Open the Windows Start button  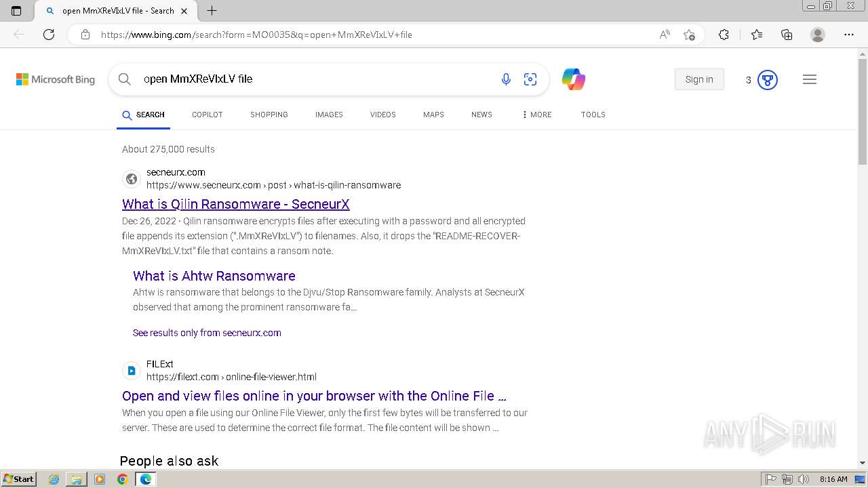[x=18, y=479]
